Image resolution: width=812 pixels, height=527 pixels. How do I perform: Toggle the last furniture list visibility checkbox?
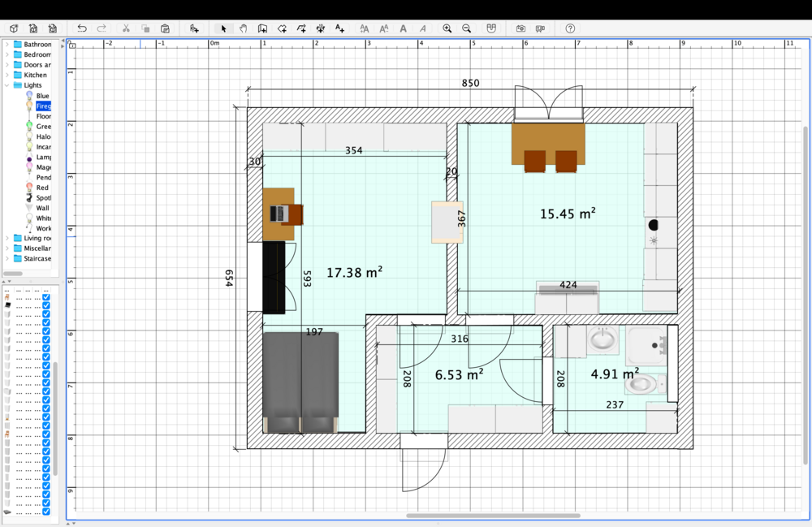[46, 512]
